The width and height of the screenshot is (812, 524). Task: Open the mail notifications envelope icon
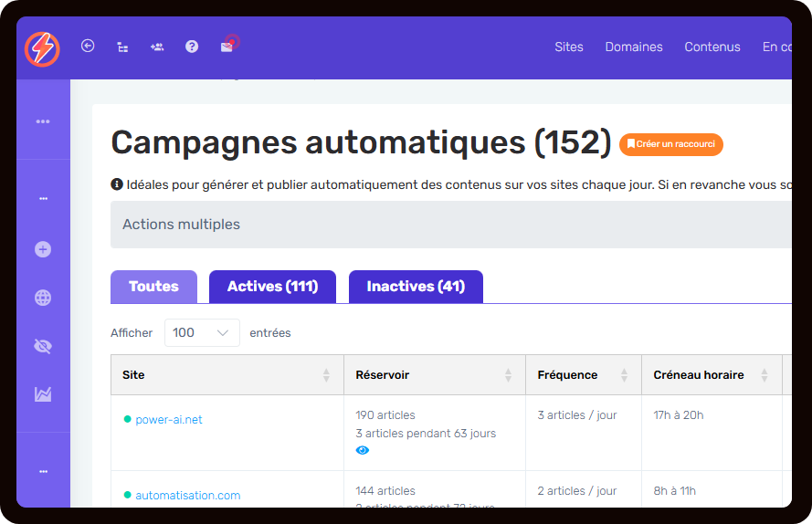coord(227,47)
